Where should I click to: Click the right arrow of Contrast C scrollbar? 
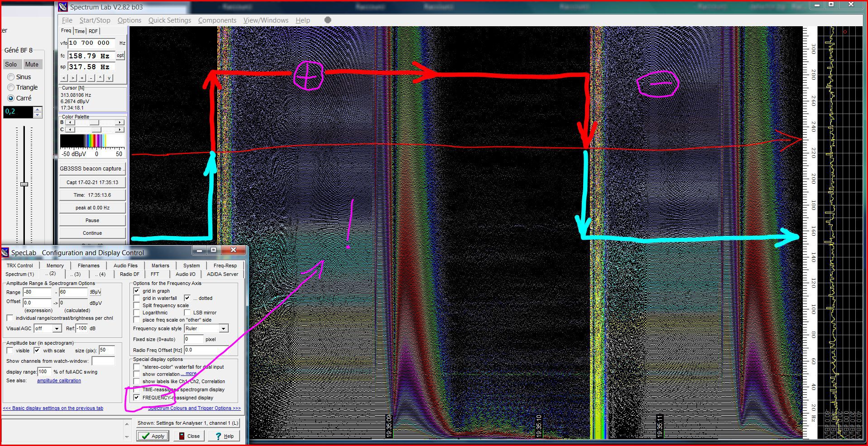click(120, 130)
